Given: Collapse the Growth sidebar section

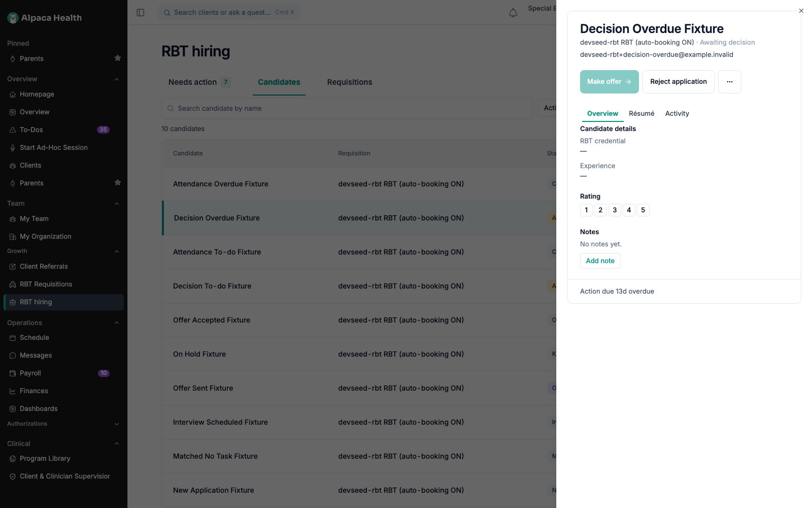Looking at the screenshot, I should coord(117,251).
